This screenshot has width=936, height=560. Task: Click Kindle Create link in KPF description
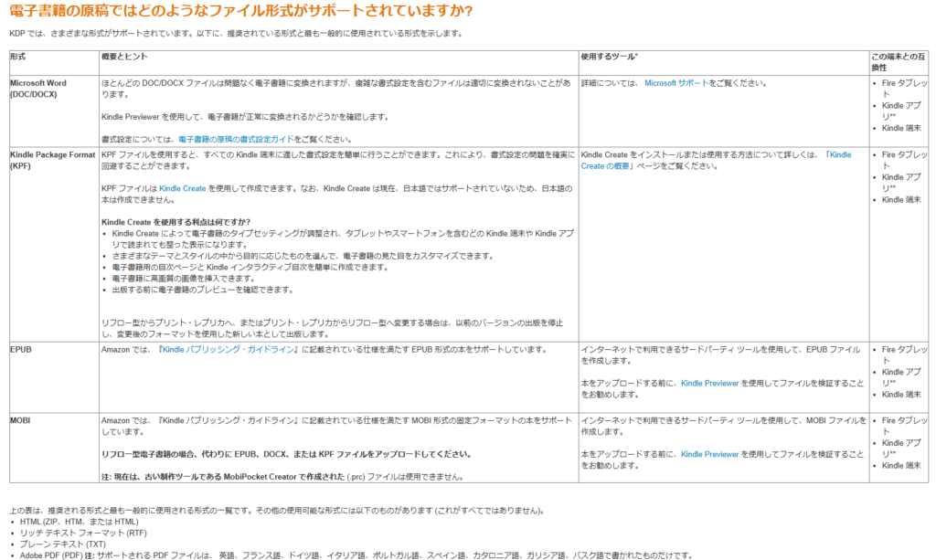(x=183, y=188)
